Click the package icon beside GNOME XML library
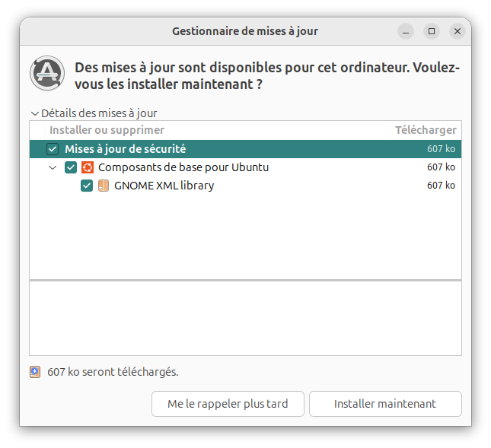Viewport: 491px width, 448px height. 104,186
